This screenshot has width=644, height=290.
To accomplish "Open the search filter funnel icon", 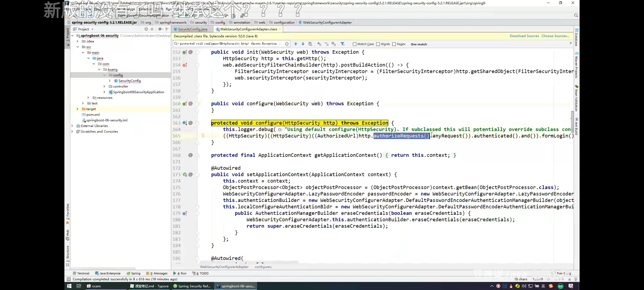I will [x=343, y=44].
